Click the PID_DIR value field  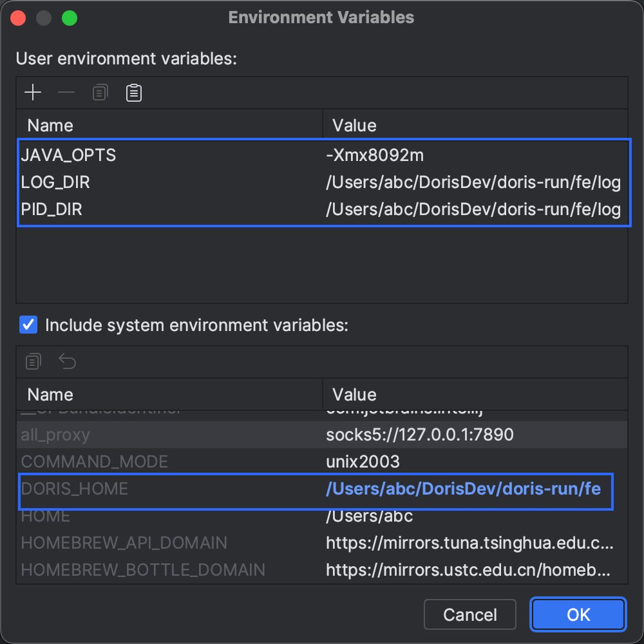point(473,210)
